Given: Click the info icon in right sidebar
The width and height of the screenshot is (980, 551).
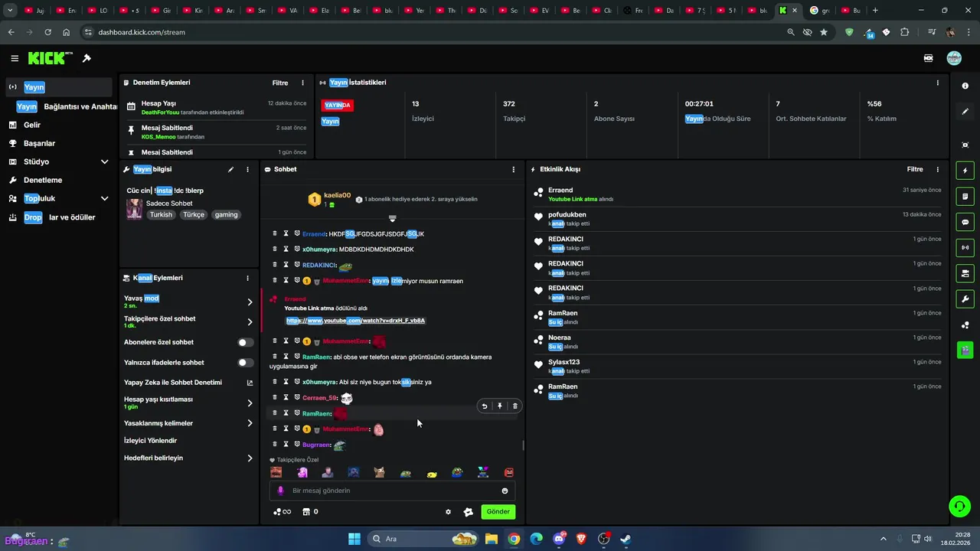Looking at the screenshot, I should click(x=965, y=86).
